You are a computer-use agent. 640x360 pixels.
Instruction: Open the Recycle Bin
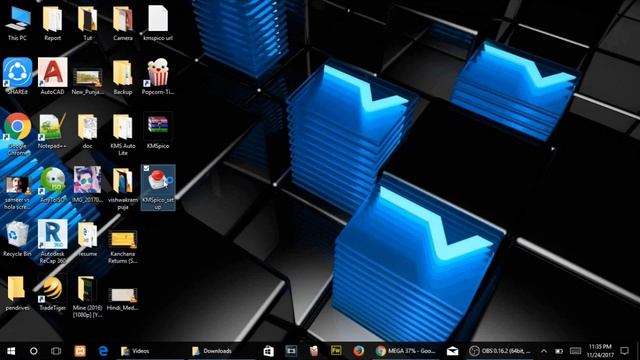(x=18, y=239)
